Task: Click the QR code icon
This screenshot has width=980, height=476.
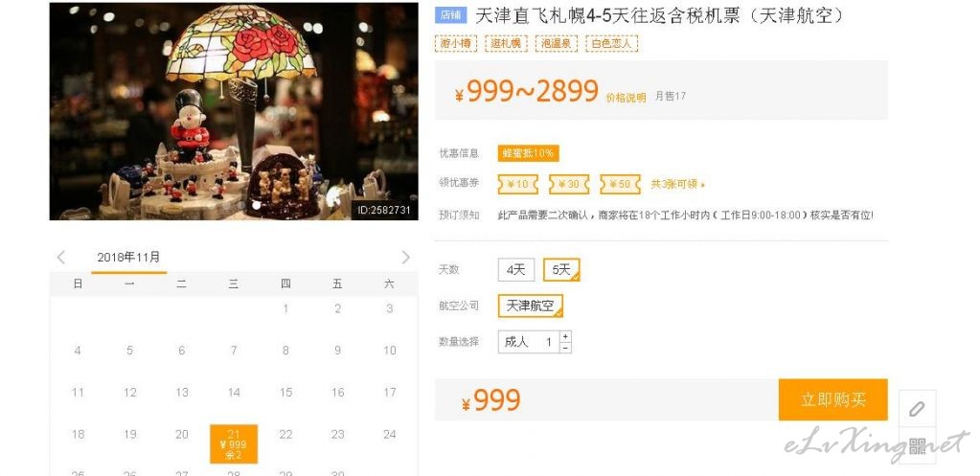Action: tap(917, 445)
